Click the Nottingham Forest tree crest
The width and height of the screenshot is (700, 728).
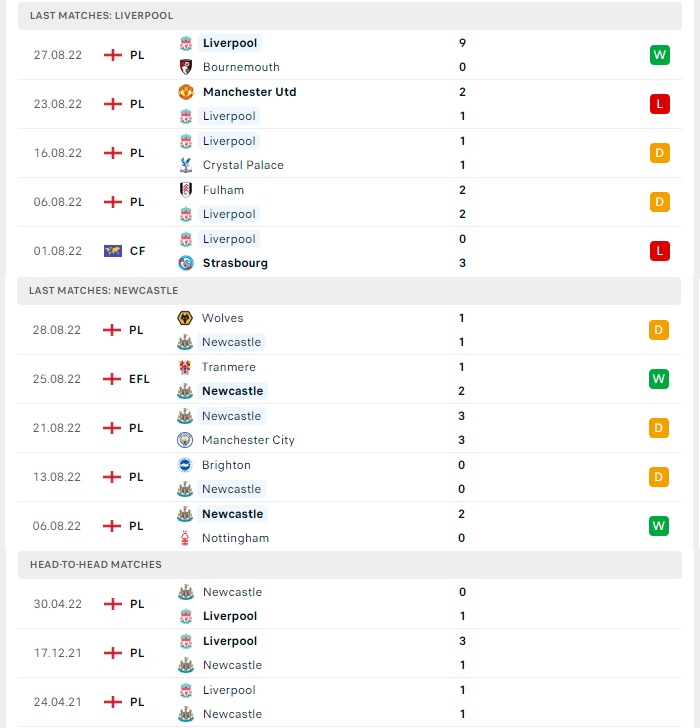[185, 538]
